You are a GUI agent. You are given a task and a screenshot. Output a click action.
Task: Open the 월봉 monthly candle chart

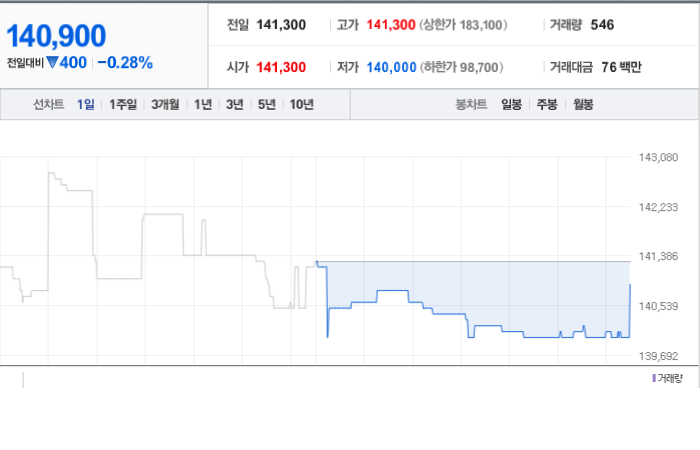click(583, 104)
